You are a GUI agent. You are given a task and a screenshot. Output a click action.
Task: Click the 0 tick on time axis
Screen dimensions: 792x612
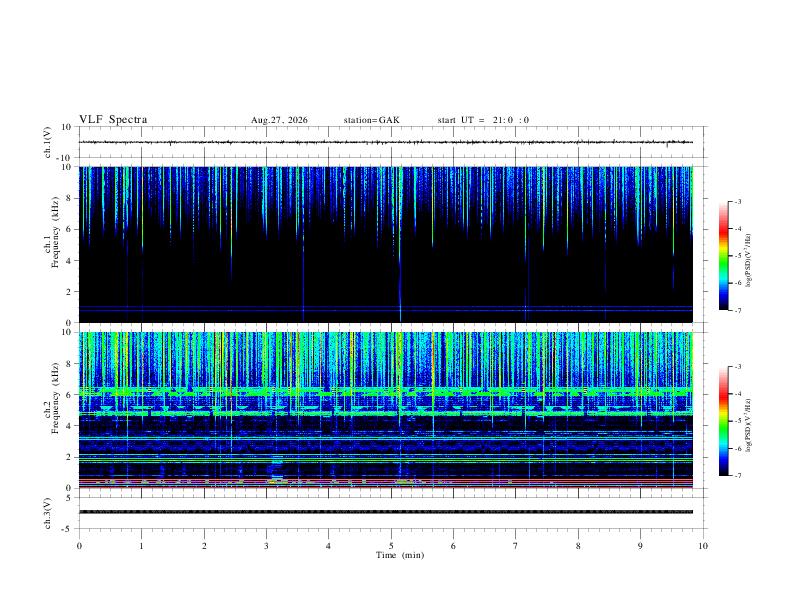pyautogui.click(x=79, y=546)
